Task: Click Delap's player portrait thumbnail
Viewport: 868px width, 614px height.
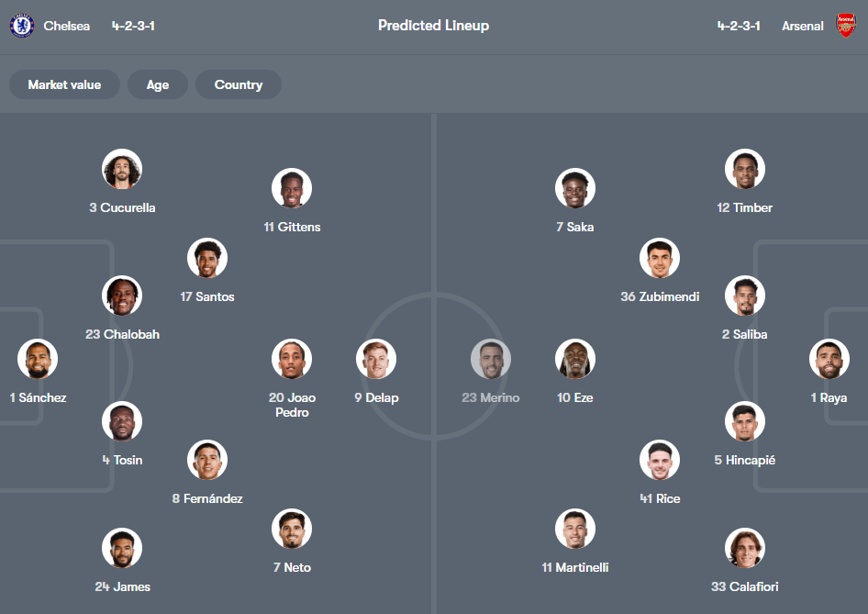Action: 375,359
